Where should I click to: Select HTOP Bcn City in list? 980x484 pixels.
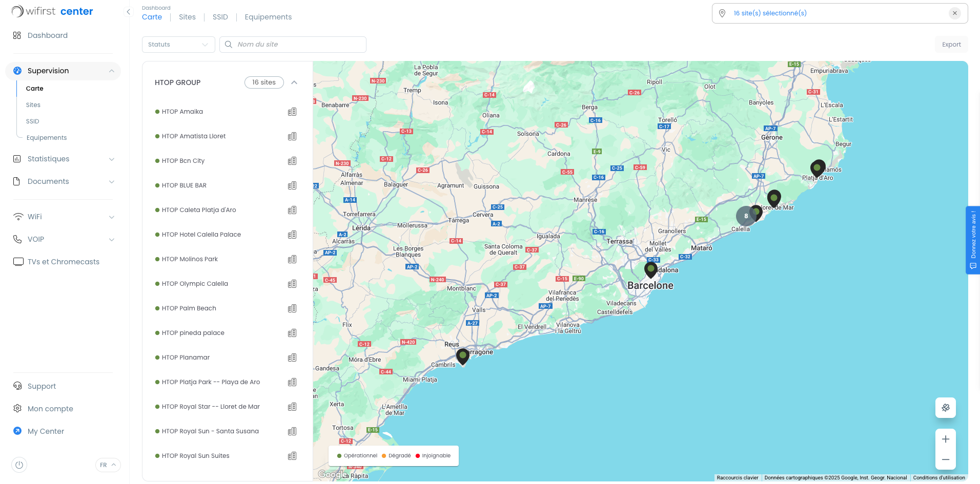pos(183,161)
